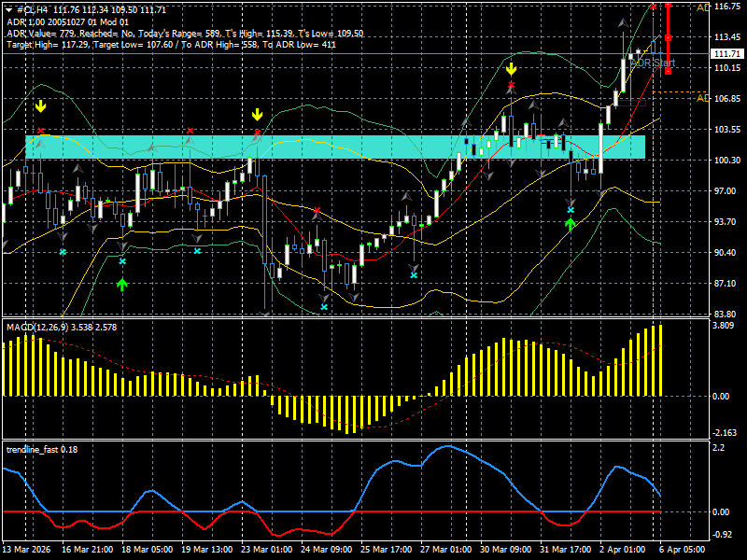
Task: Click the green up arrow near 18 Mar 05:00
Action: tap(122, 285)
